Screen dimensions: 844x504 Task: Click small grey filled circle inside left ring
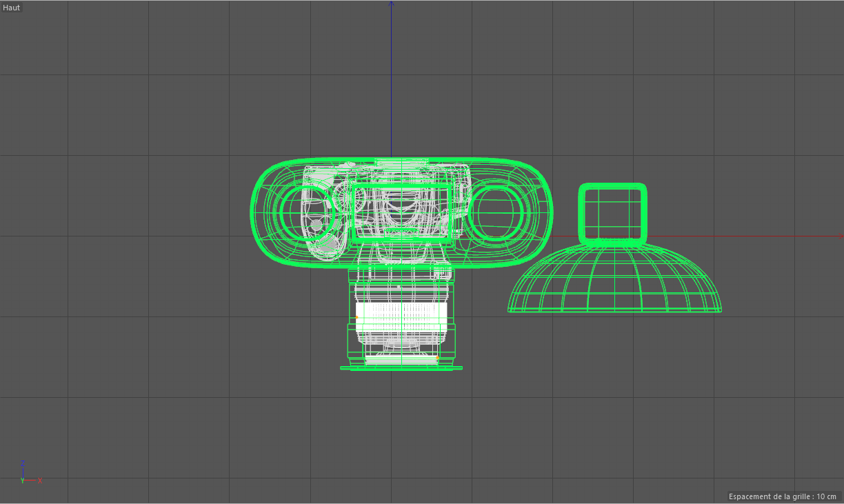point(316,224)
